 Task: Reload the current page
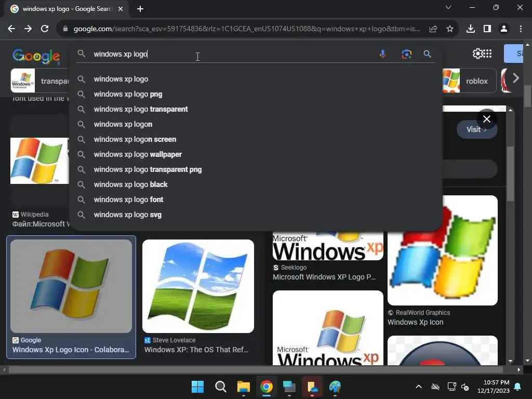(x=45, y=29)
